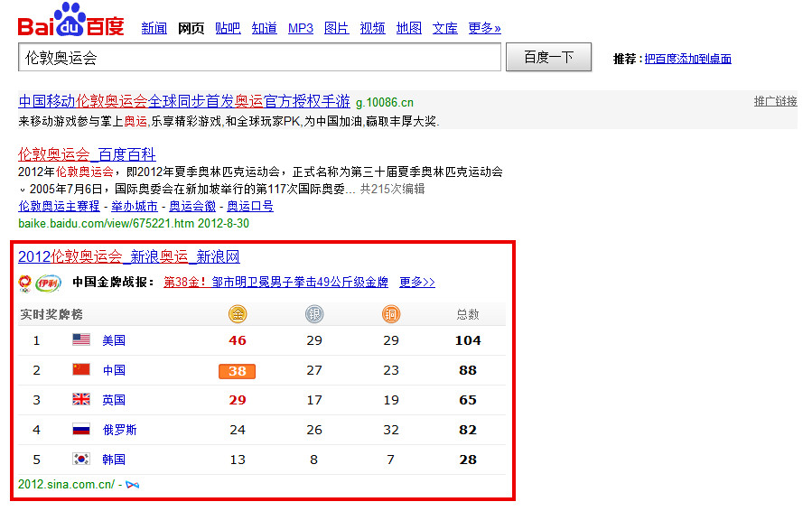Click the 英国 country link

tap(114, 400)
